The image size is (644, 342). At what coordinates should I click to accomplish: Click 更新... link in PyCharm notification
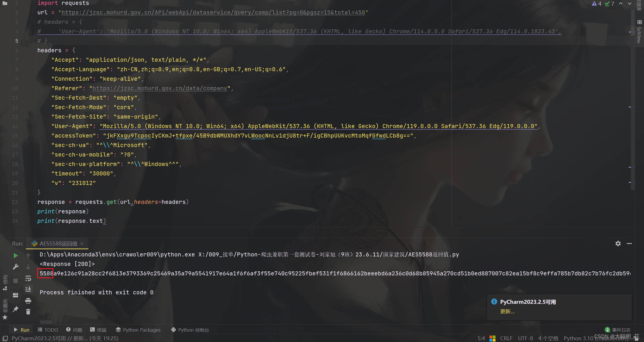(x=507, y=312)
